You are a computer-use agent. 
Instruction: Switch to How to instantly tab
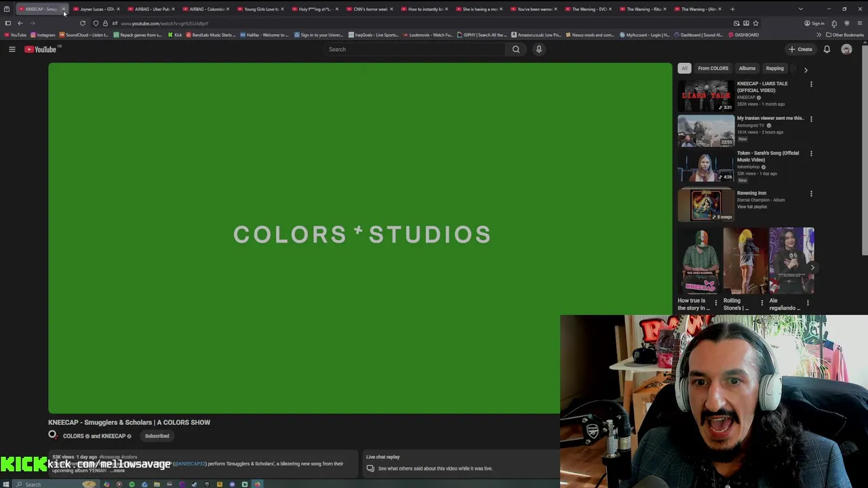[425, 9]
